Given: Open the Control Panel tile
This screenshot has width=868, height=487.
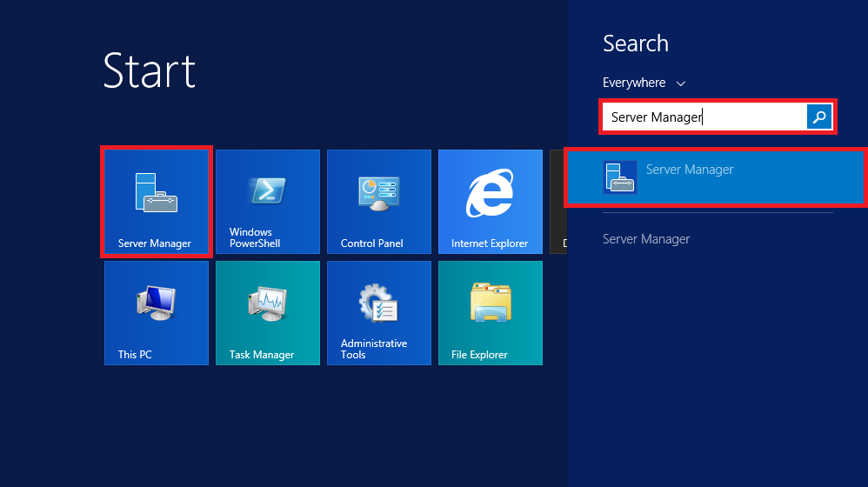Looking at the screenshot, I should (x=379, y=202).
